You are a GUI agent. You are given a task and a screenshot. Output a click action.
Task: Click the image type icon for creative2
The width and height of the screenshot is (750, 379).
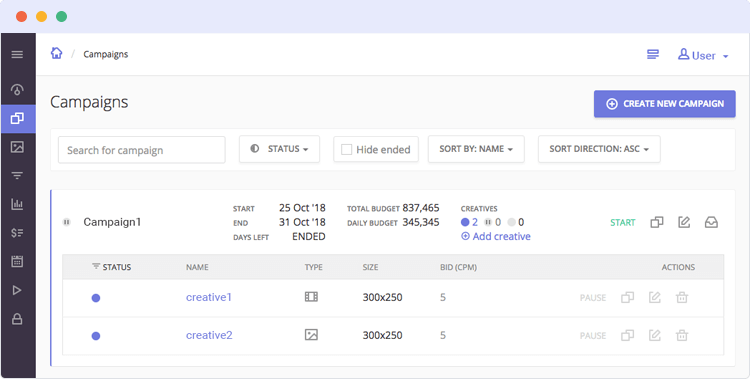[311, 334]
